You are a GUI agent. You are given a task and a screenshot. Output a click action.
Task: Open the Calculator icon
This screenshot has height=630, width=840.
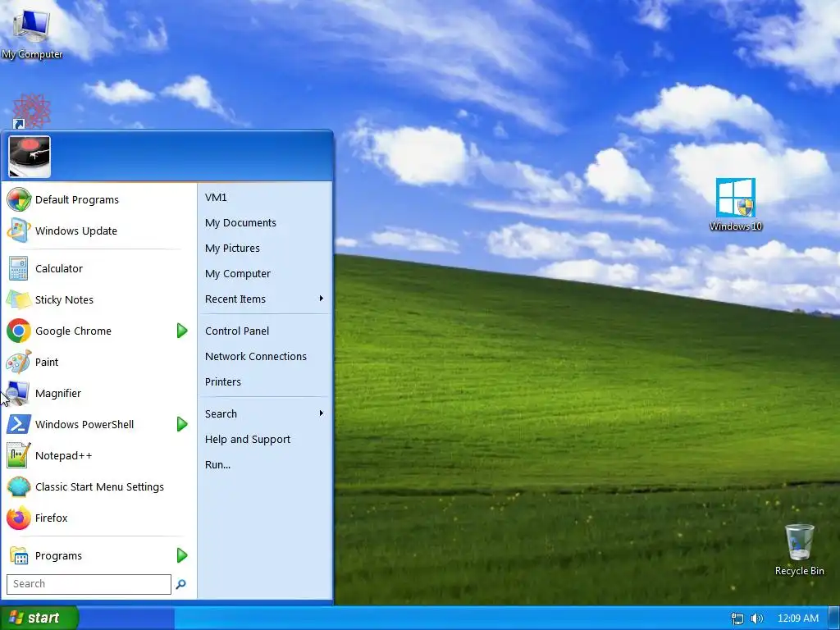(19, 268)
